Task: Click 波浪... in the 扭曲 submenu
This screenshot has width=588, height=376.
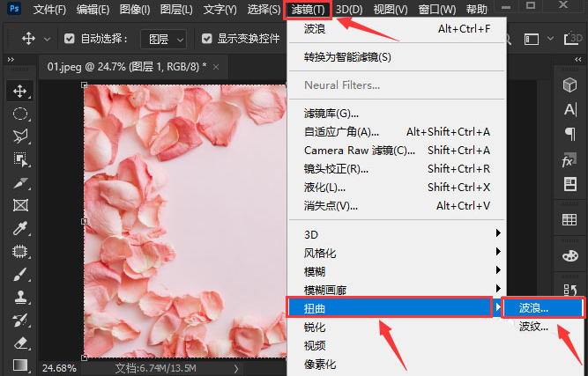Action: click(x=541, y=308)
